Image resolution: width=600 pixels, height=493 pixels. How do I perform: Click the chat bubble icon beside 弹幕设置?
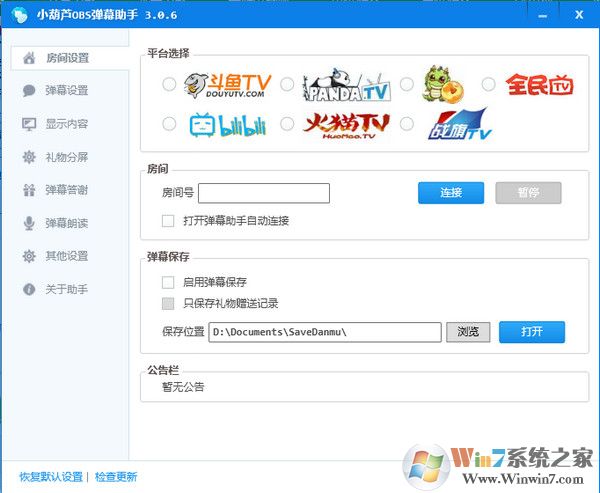point(29,91)
